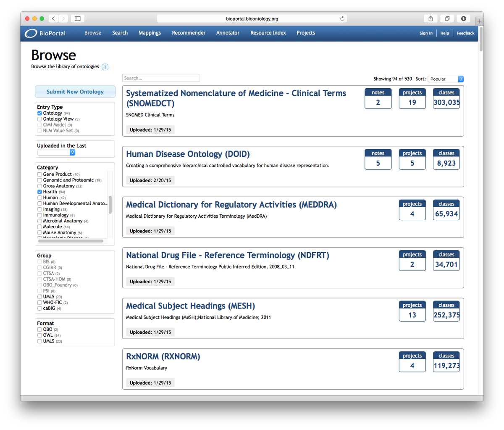Viewport: 504px width, 430px height.
Task: Open the Sort by Popular dropdown
Action: pyautogui.click(x=446, y=79)
